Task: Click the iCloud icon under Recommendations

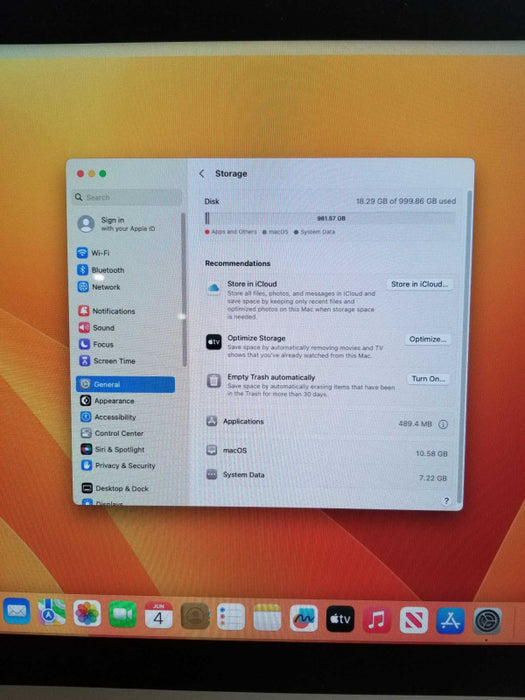Action: pos(213,288)
